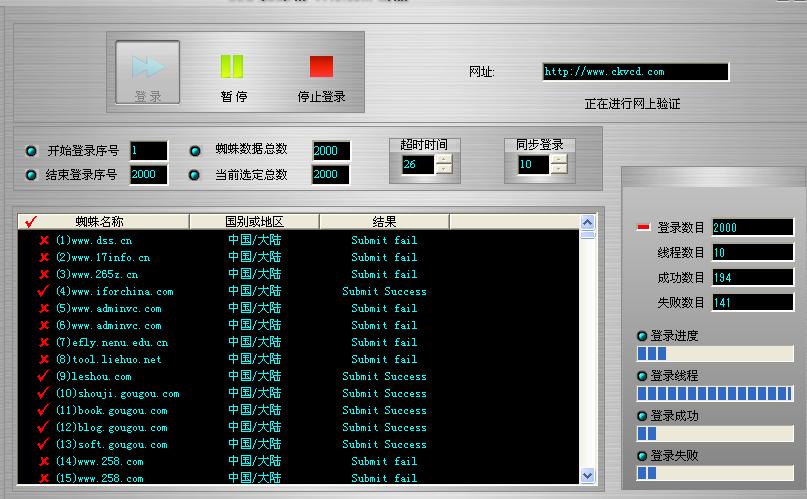Click the red X beside tool.liehuo.net
The height and width of the screenshot is (499, 807).
point(44,359)
